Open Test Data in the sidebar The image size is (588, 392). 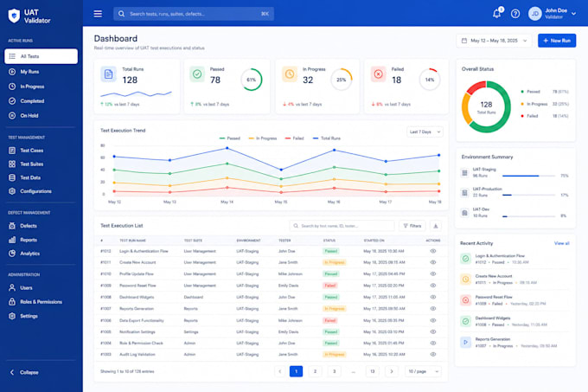click(42, 177)
